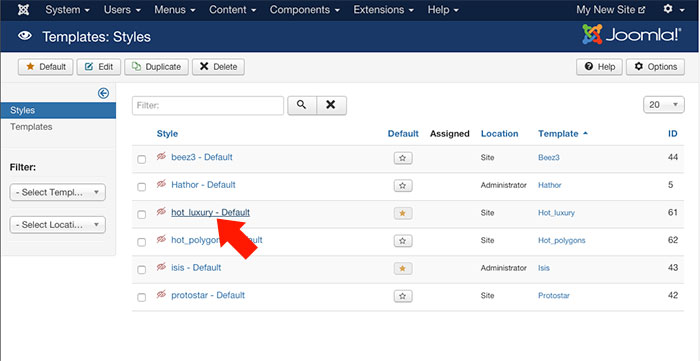
Task: Open the gear settings menu at top right
Action: (x=673, y=9)
